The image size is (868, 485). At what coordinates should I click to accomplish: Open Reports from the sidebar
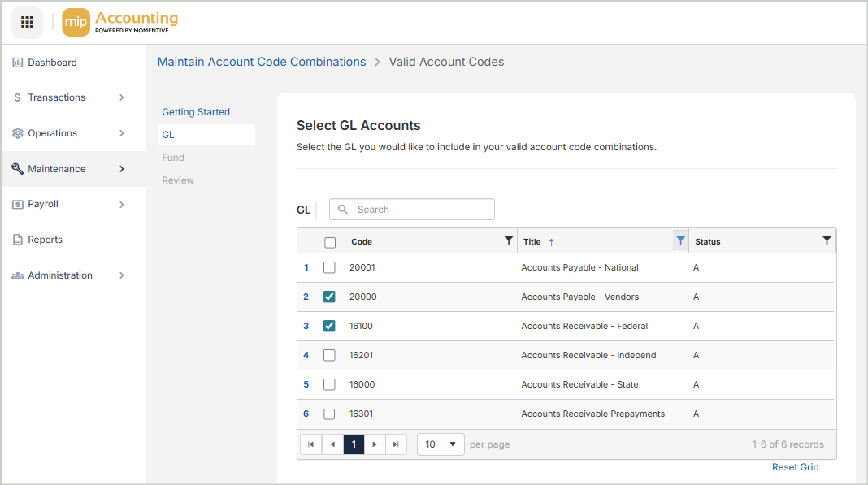point(45,240)
